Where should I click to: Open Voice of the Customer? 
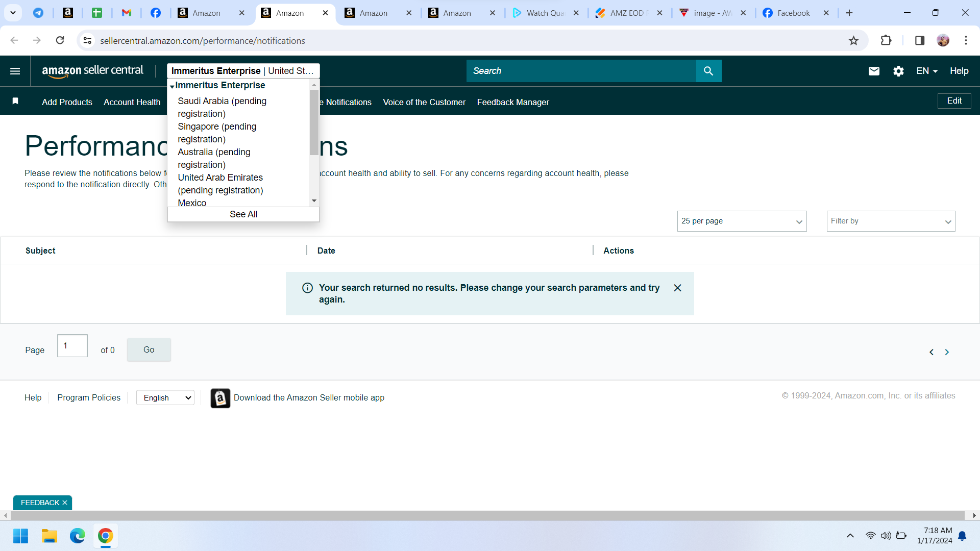point(424,102)
